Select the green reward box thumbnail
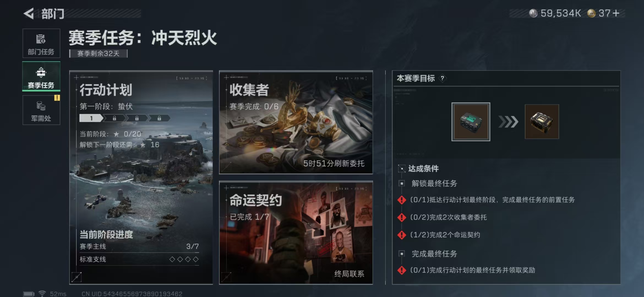Image resolution: width=644 pixels, height=297 pixels. click(x=471, y=122)
